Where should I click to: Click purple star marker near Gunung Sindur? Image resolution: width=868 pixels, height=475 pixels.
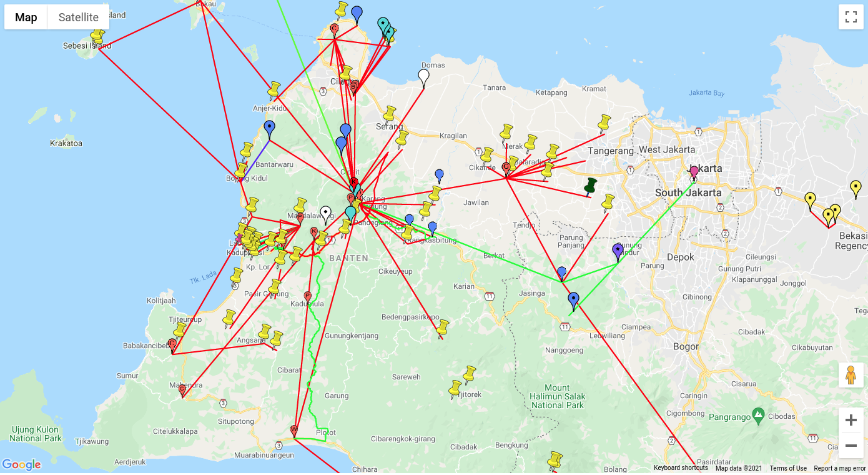click(x=618, y=252)
